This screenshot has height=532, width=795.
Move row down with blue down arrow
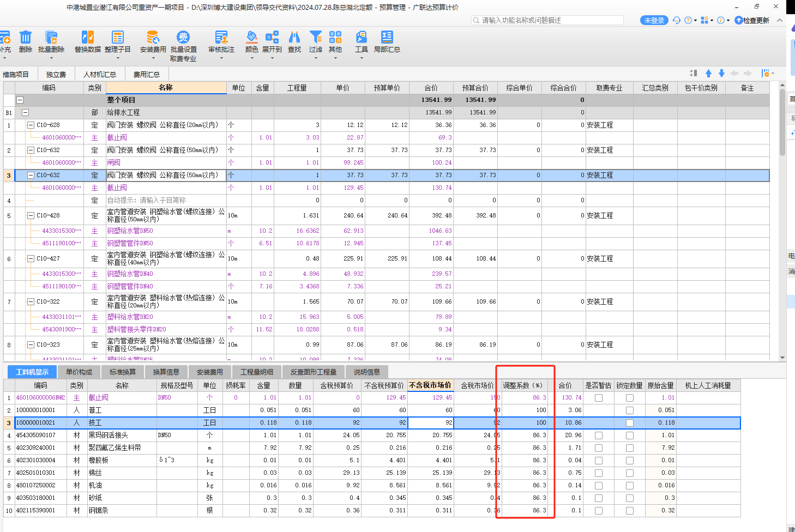[721, 73]
